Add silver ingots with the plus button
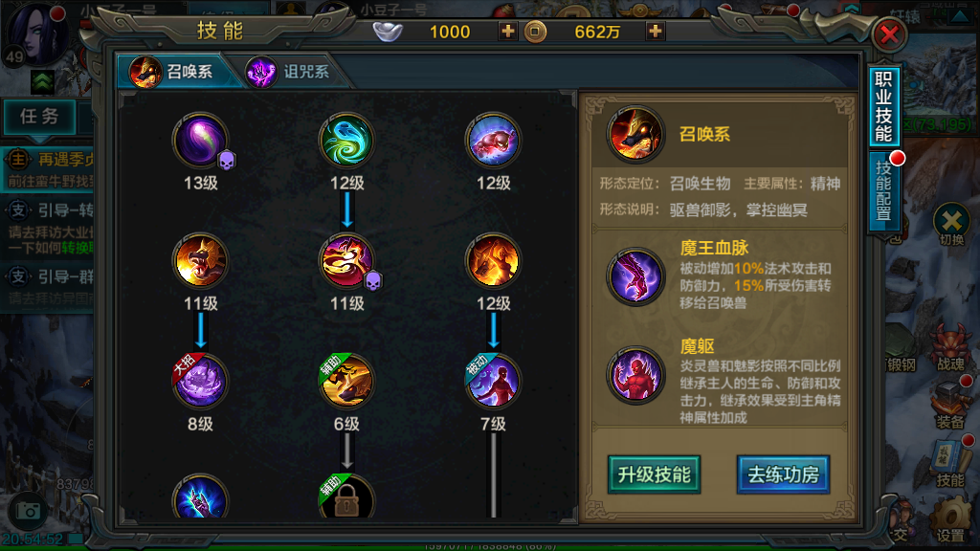 (507, 32)
